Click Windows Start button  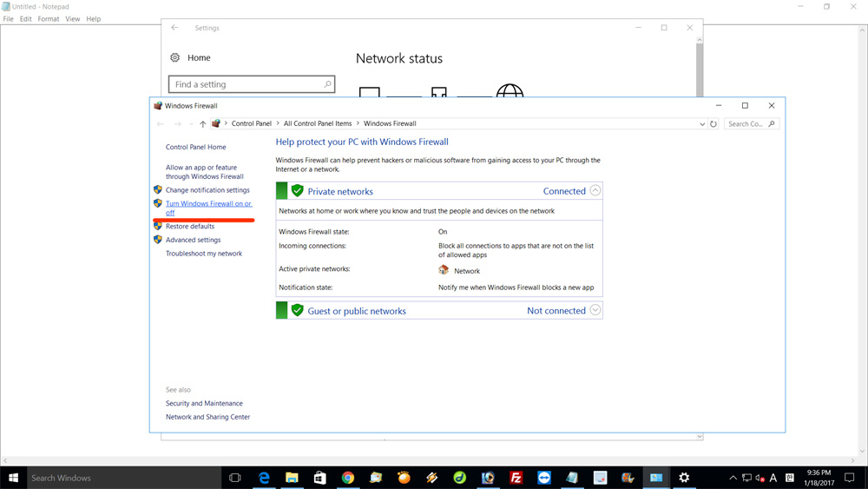click(x=13, y=478)
